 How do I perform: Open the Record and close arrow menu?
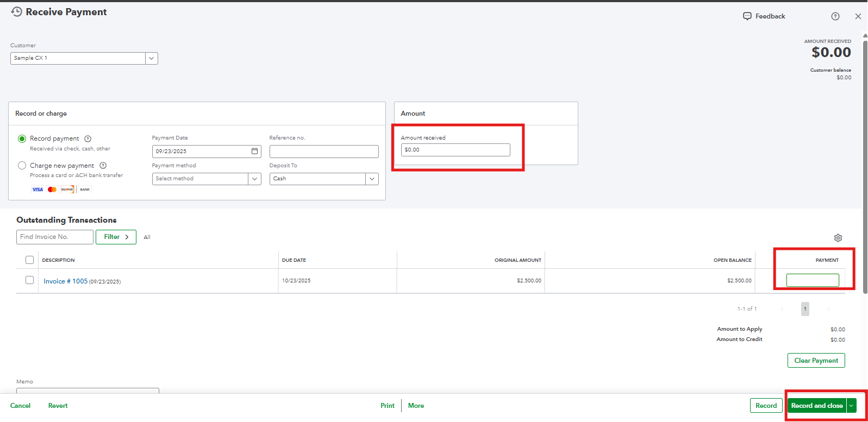point(851,406)
